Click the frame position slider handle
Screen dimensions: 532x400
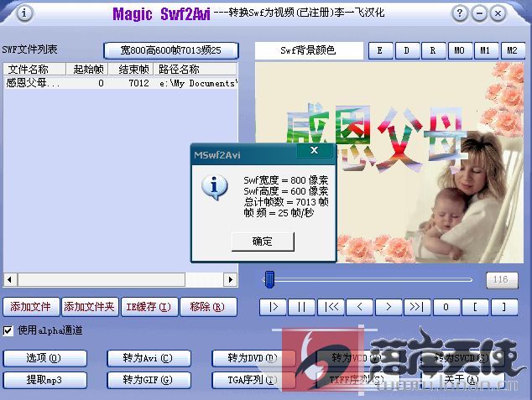point(269,279)
